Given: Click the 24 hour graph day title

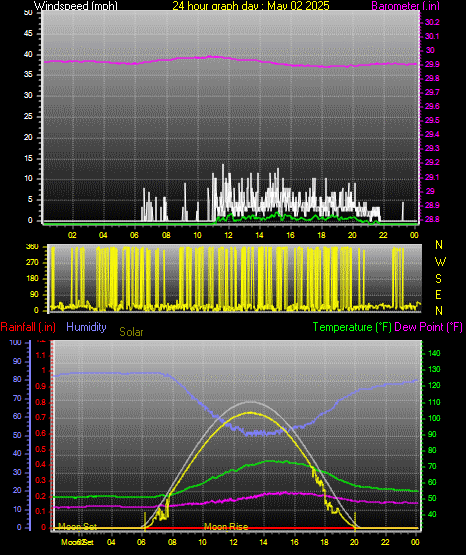Looking at the screenshot, I should 251,6.
